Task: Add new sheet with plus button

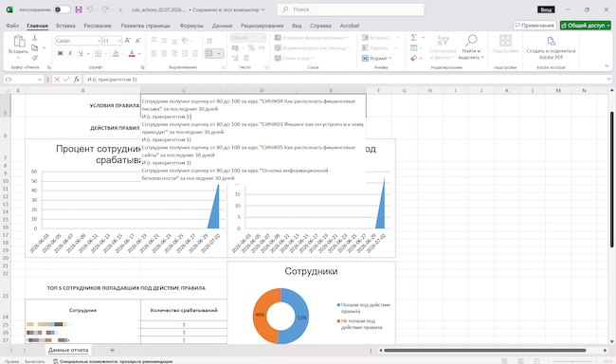Action: [x=112, y=350]
